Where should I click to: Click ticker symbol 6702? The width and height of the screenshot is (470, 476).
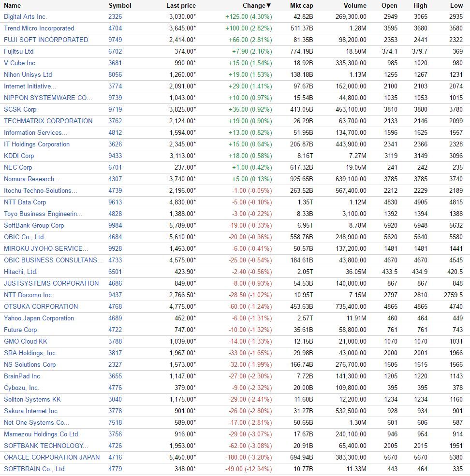[115, 51]
